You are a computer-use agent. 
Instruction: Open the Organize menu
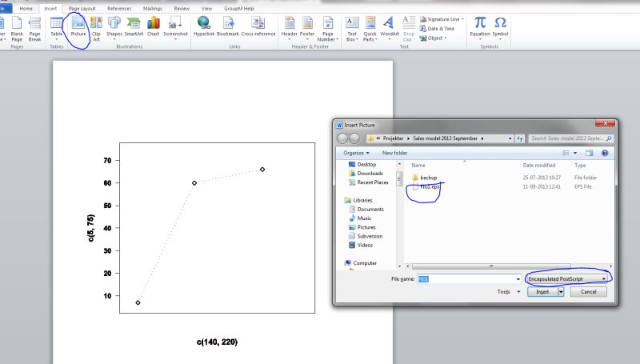(356, 153)
